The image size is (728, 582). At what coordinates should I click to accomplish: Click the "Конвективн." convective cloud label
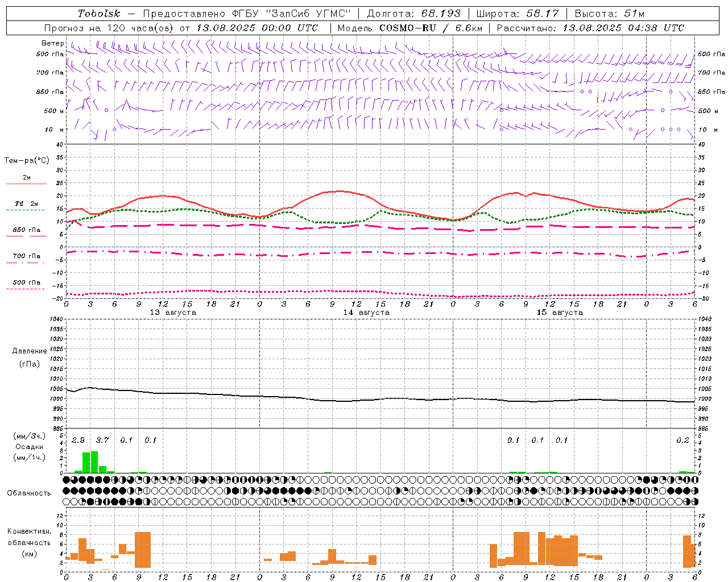click(29, 531)
